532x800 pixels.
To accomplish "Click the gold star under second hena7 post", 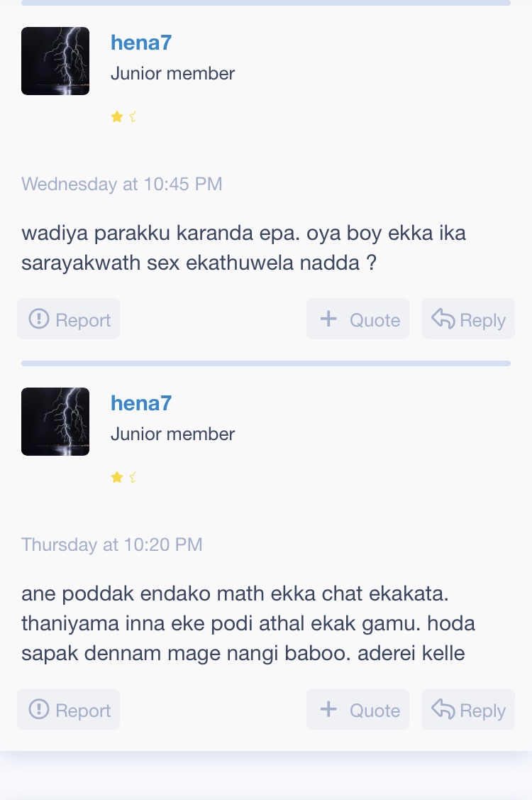I will pyautogui.click(x=117, y=478).
